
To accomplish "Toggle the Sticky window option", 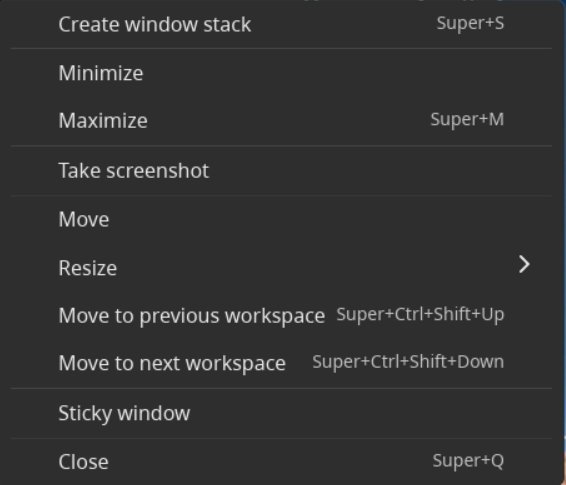I will [282, 413].
